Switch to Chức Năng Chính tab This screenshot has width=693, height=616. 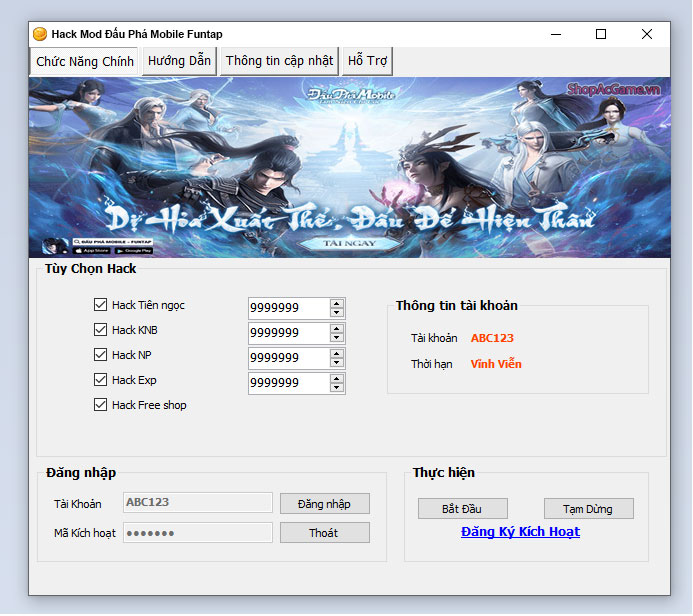pyautogui.click(x=84, y=61)
